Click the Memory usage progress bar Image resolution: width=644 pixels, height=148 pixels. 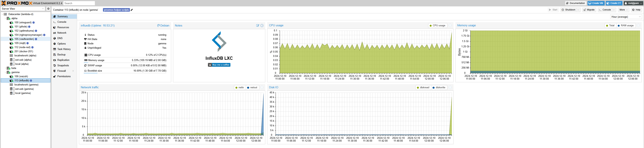coord(125,63)
